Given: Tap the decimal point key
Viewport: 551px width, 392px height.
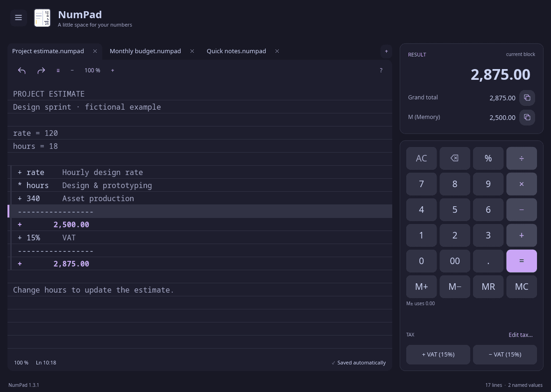Looking at the screenshot, I should coord(488,261).
